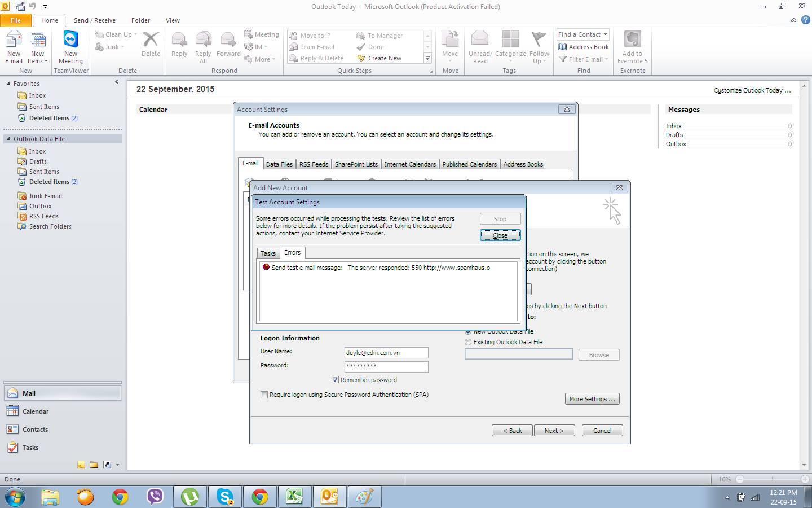Screen dimensions: 812x508
Task: Enable Require logon using Secure Password Authentication
Action: coord(264,395)
